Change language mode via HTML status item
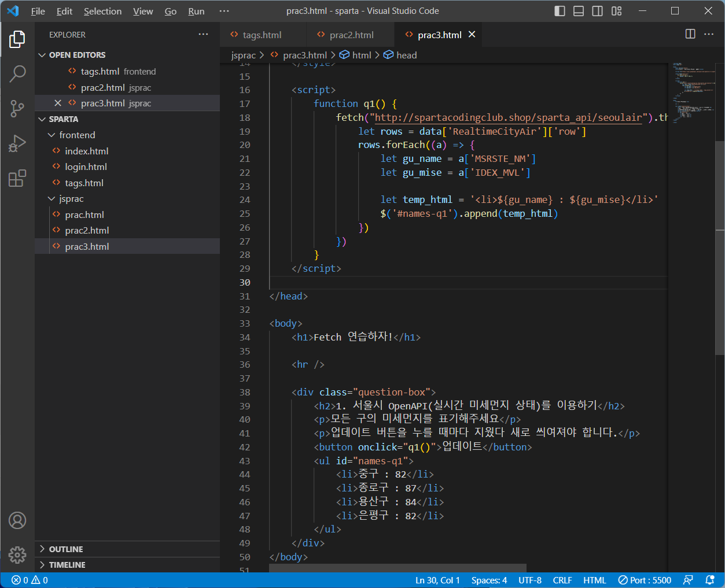The width and height of the screenshot is (725, 588). 594,580
